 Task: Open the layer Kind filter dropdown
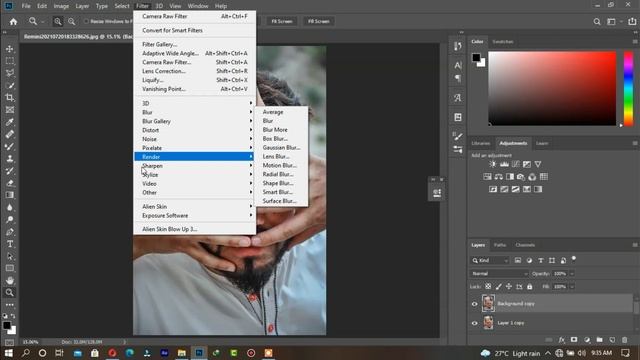coord(490,260)
